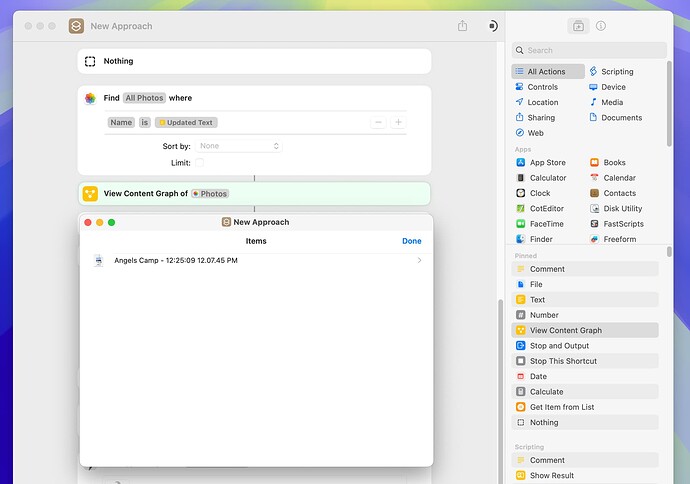
Task: Click the 'Angels Camp - 12:25:09' item row
Action: pyautogui.click(x=256, y=260)
